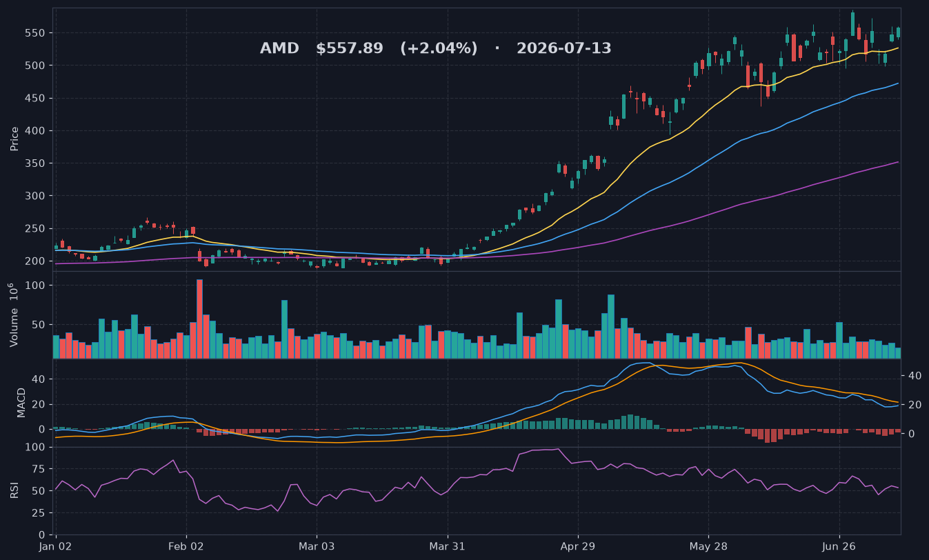Select the 20 tick beside MACD label
The height and width of the screenshot is (560, 929).
[x=39, y=404]
